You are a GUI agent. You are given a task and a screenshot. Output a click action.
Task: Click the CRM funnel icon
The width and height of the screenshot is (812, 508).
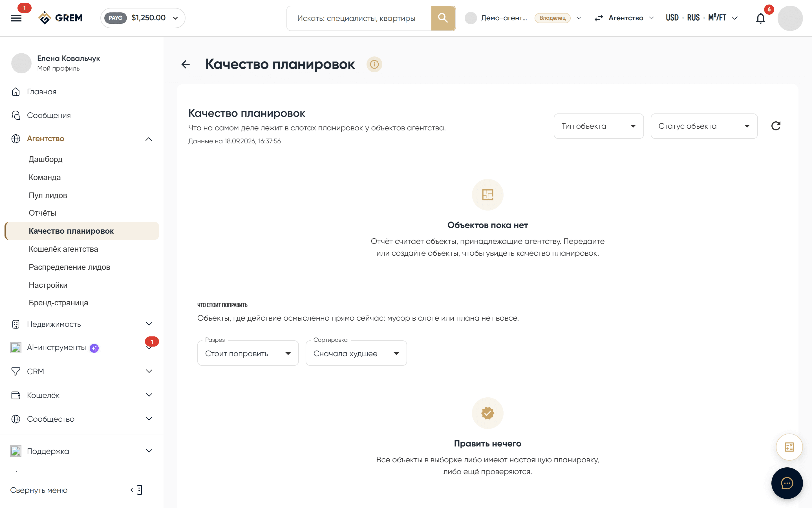click(x=16, y=372)
